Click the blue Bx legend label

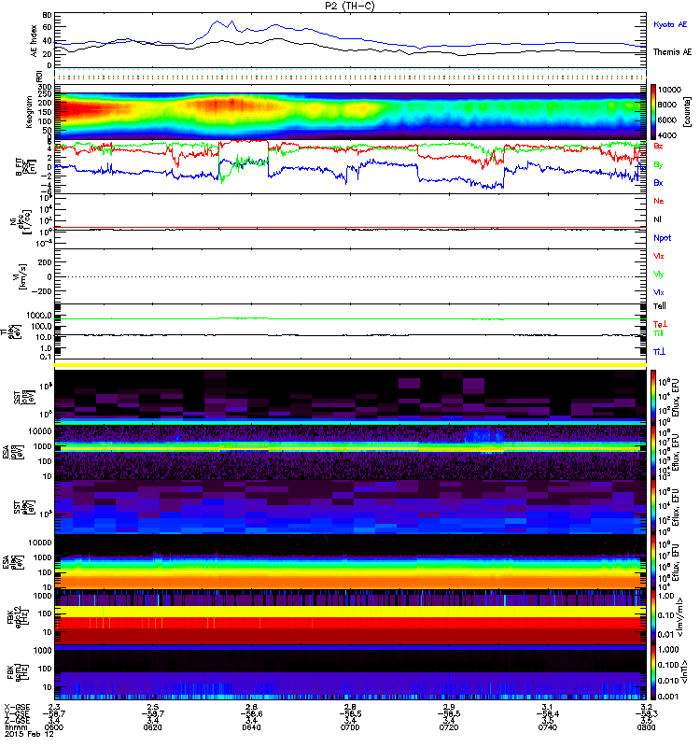(x=658, y=183)
